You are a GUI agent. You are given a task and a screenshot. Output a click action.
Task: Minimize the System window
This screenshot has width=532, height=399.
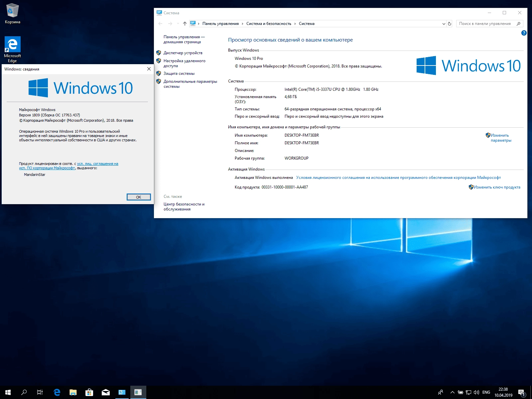[489, 13]
